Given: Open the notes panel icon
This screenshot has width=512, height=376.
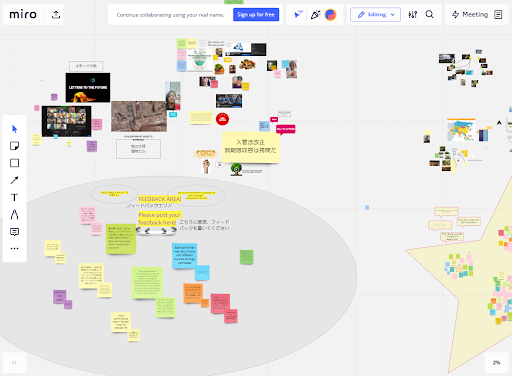Looking at the screenshot, I should (498, 15).
